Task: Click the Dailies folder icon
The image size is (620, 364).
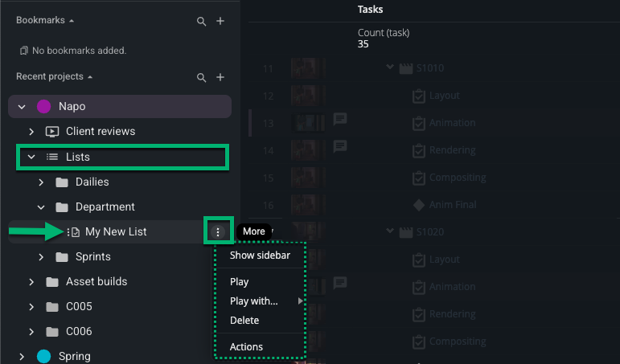Action: click(x=62, y=182)
